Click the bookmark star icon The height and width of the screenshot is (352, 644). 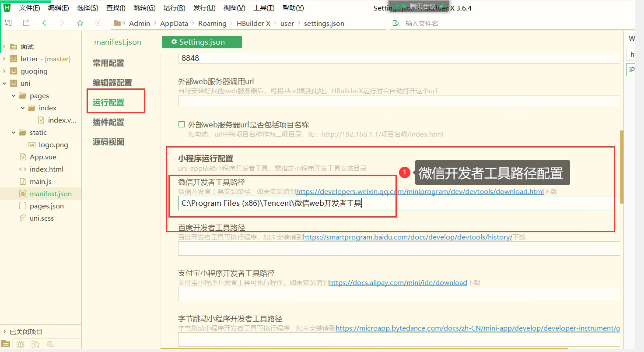[80, 23]
